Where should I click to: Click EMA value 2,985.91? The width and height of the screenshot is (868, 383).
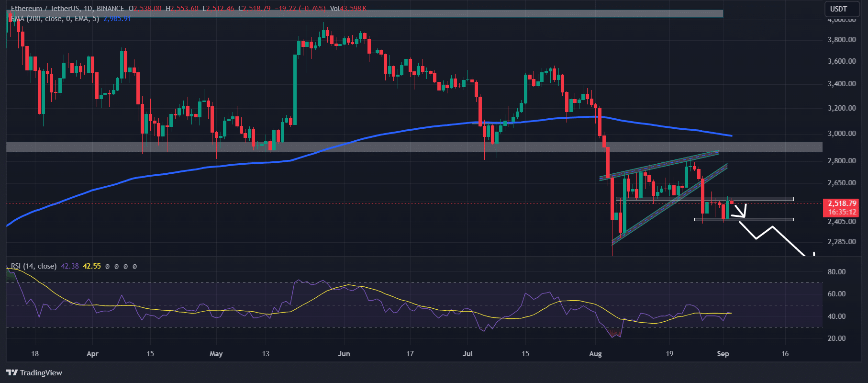pyautogui.click(x=117, y=18)
